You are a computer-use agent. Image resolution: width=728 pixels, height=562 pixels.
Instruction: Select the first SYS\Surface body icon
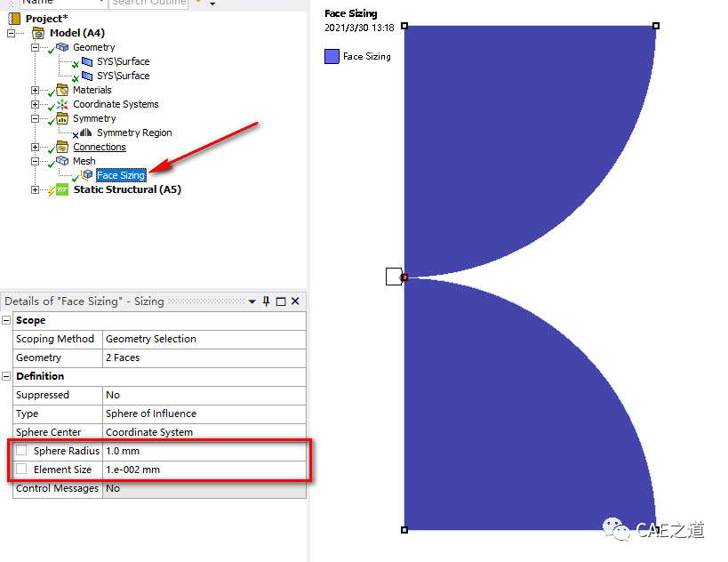tap(87, 61)
